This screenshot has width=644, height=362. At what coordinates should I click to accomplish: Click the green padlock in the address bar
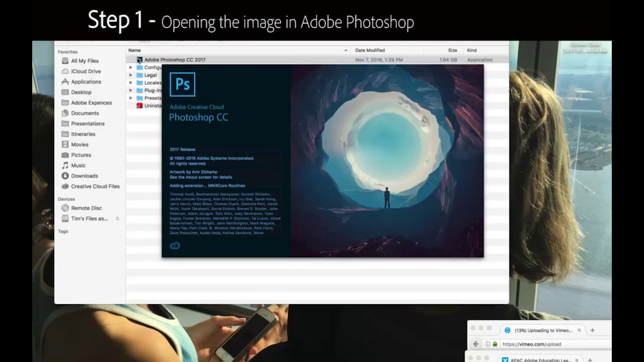tap(495, 344)
